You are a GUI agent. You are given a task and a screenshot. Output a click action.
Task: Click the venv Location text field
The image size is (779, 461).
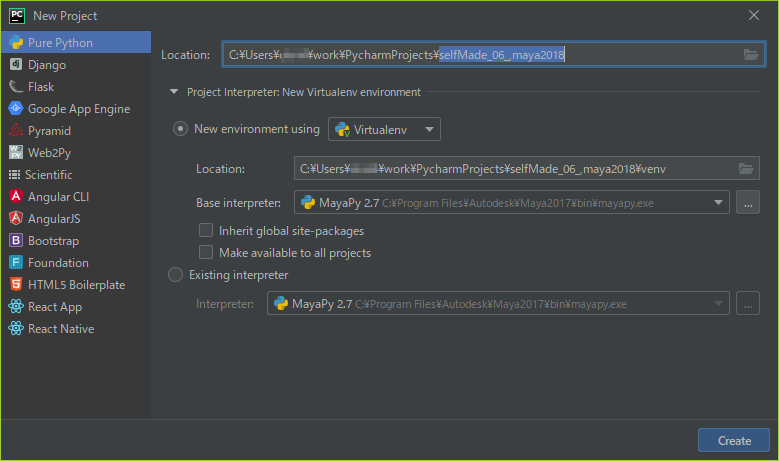527,169
